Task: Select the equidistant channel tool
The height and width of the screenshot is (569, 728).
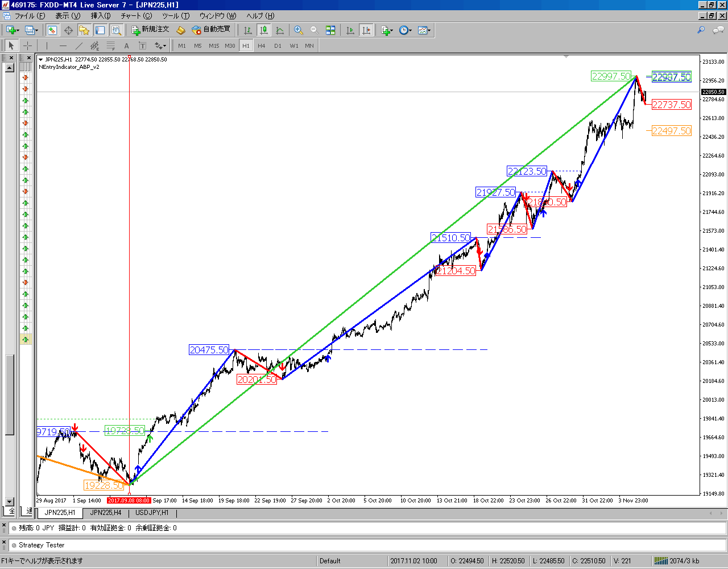Action: click(94, 46)
